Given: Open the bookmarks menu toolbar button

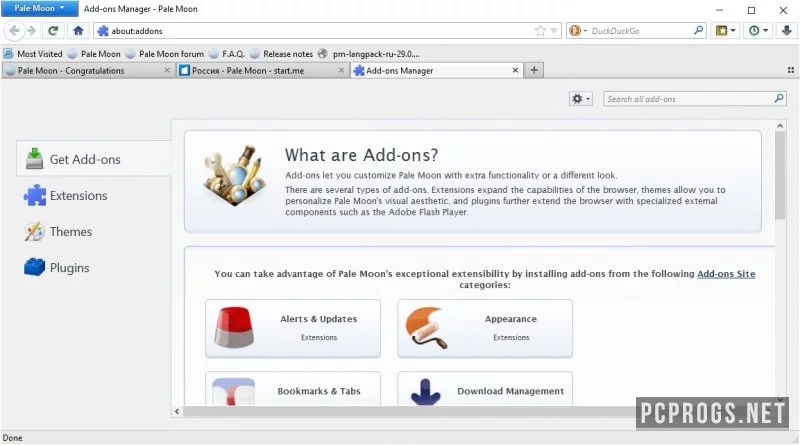Looking at the screenshot, I should coord(726,31).
